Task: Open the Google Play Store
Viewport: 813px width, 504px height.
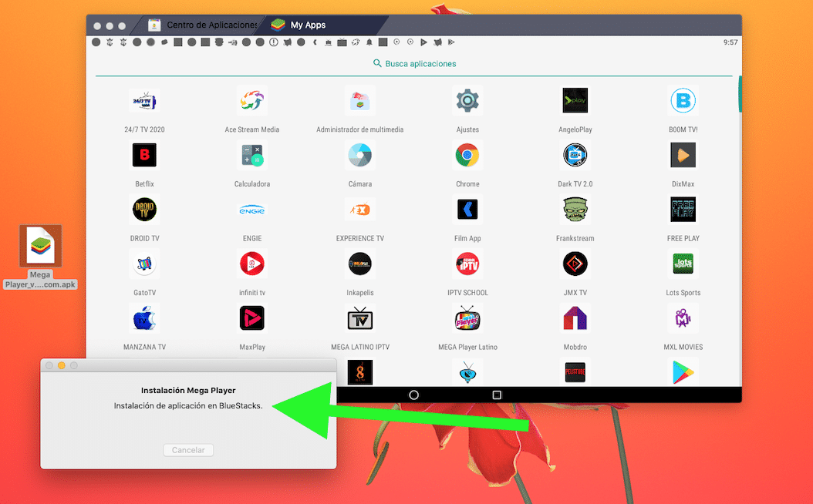Action: (683, 371)
